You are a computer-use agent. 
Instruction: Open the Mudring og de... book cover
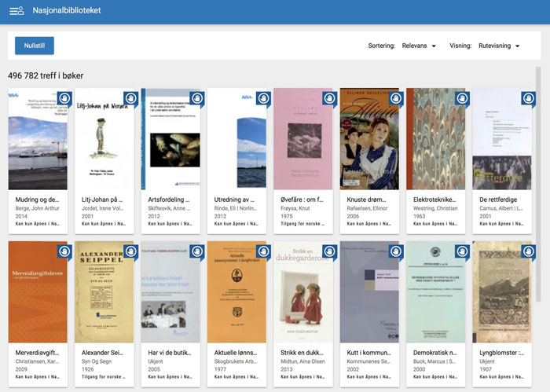click(x=38, y=139)
